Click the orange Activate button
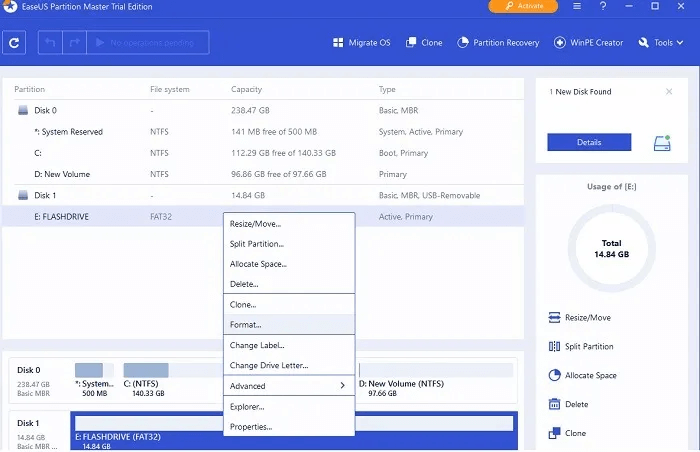700x452 pixels. [523, 6]
